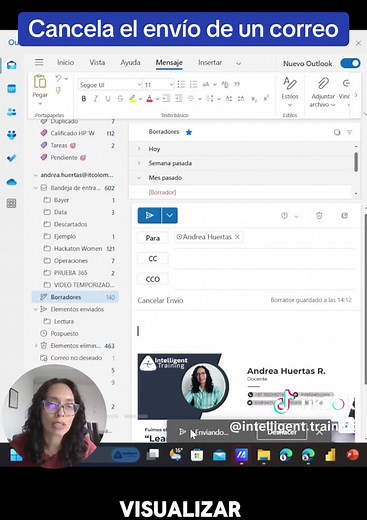Click the Adjuntar archivo paperclip icon
The height and width of the screenshot is (520, 367).
tap(323, 83)
